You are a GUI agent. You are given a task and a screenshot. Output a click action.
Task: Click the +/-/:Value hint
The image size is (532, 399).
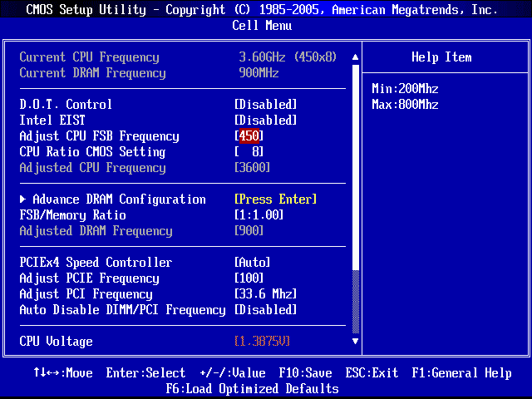pyautogui.click(x=233, y=373)
